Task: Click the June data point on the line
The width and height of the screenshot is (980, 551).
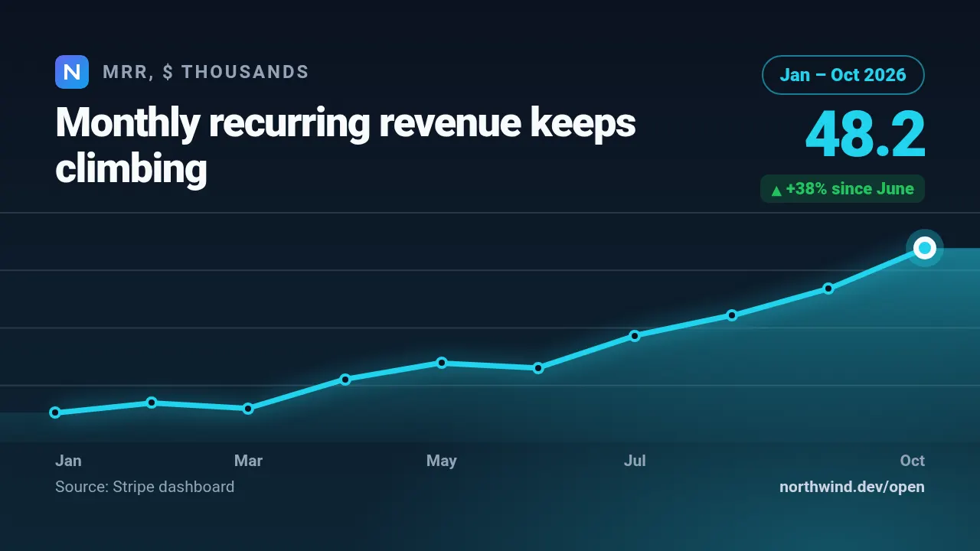Action: click(x=538, y=368)
